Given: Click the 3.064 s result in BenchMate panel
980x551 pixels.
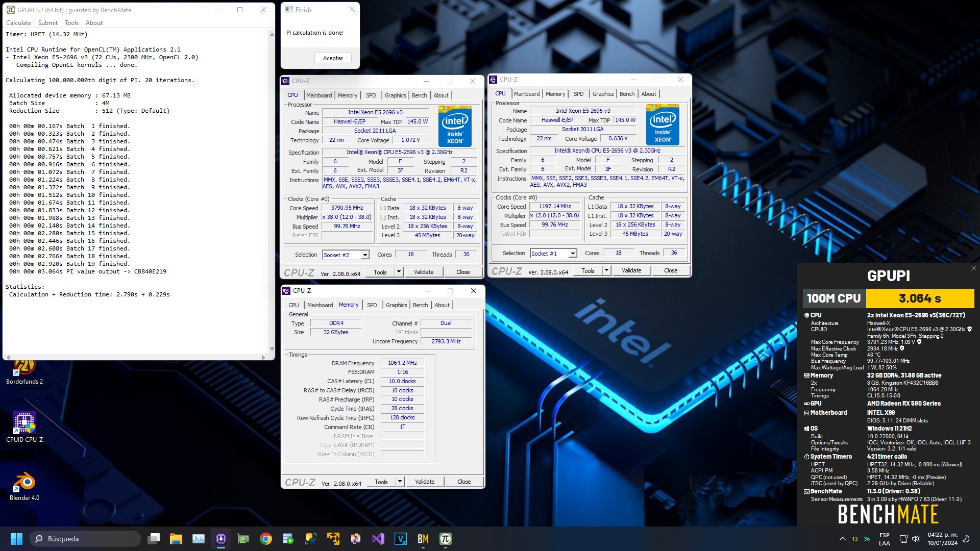Looking at the screenshot, I should 920,298.
